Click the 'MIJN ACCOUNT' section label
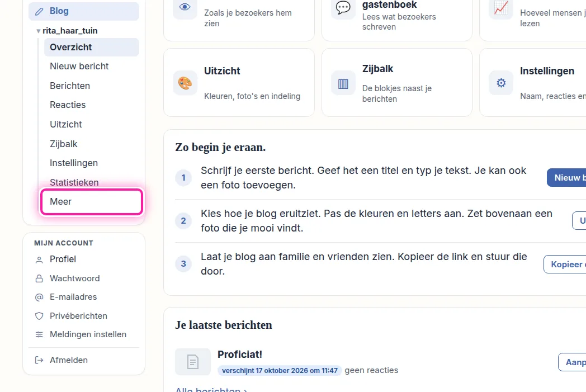The width and height of the screenshot is (586, 392). 64,243
